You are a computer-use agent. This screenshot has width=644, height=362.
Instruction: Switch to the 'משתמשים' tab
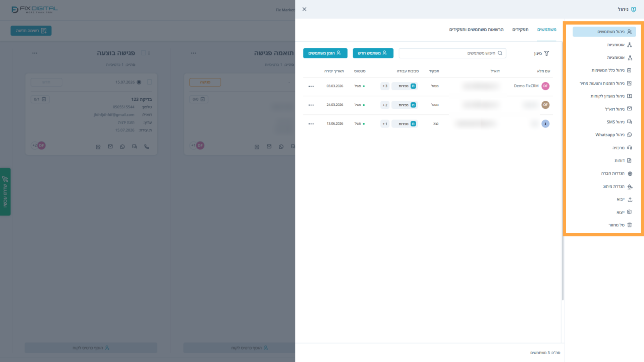coord(547,30)
